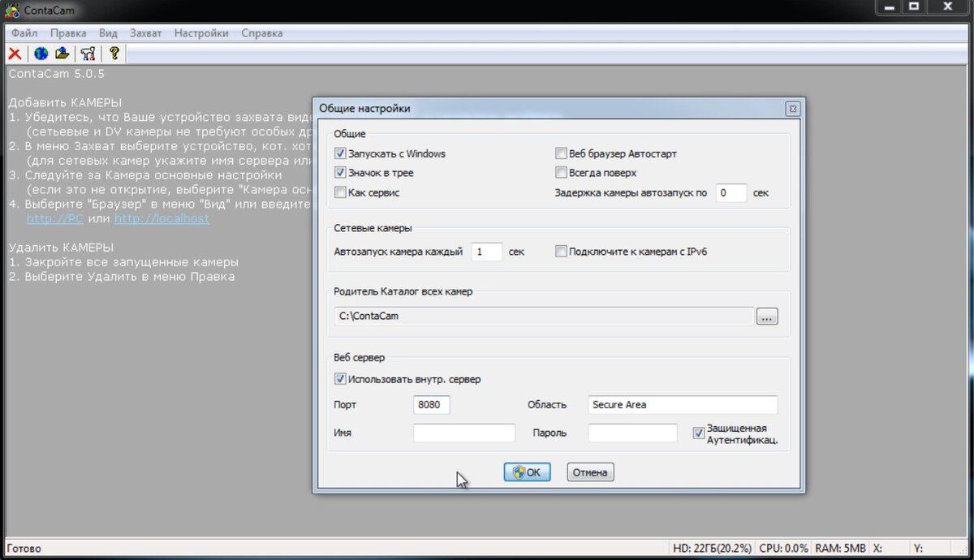Open the Вид menu
Image resolution: width=974 pixels, height=560 pixels.
tap(108, 33)
